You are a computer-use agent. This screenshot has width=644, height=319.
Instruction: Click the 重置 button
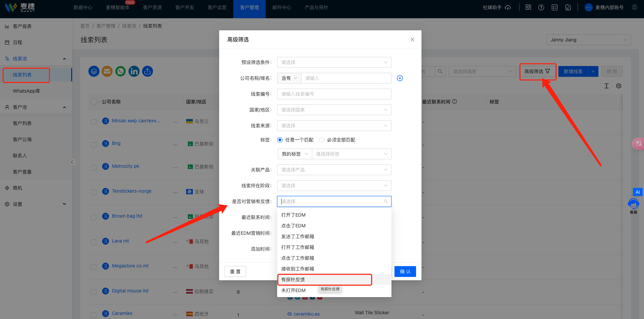(x=235, y=272)
